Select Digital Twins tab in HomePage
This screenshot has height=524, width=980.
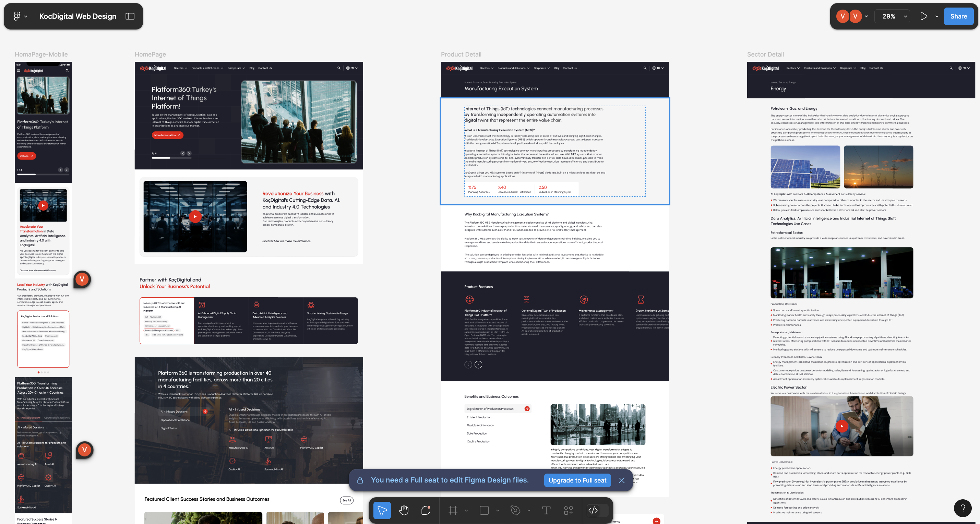(168, 428)
